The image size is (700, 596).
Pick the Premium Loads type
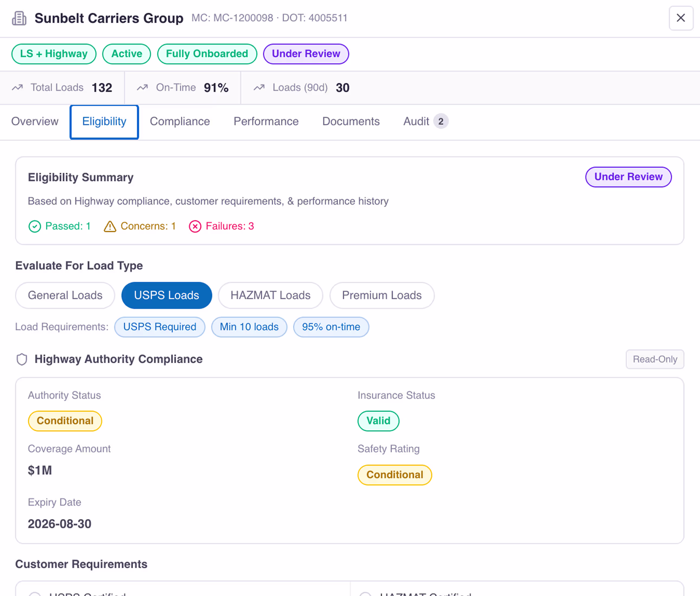click(382, 295)
